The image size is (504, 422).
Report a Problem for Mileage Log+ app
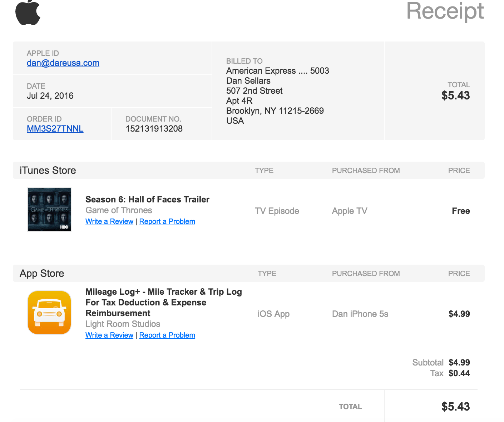(167, 335)
